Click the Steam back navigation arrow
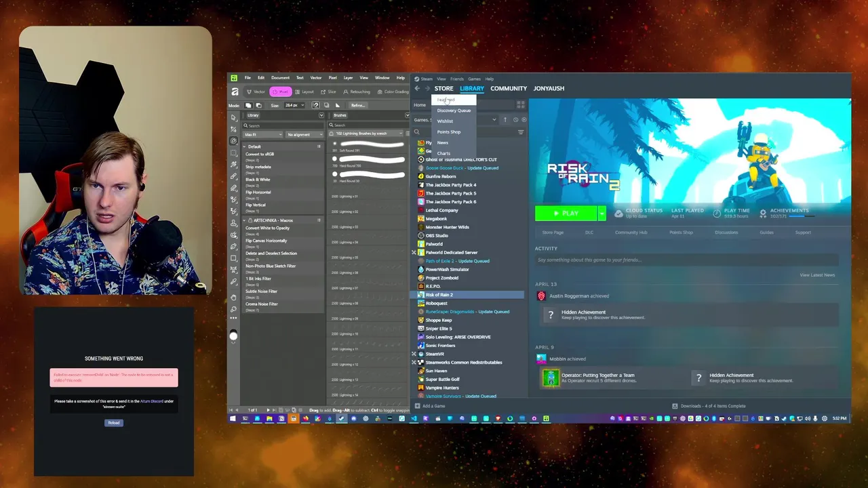 point(417,88)
